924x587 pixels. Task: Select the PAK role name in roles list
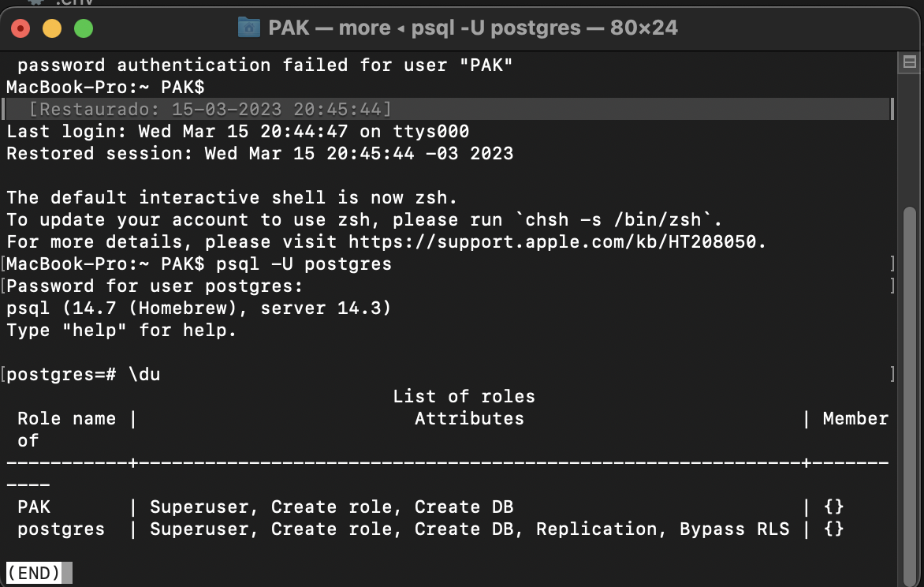click(33, 507)
